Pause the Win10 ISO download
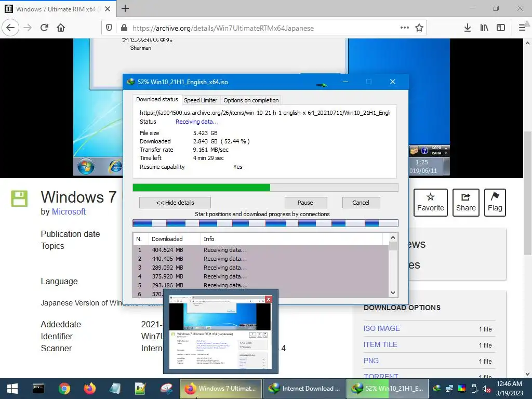This screenshot has width=532, height=399. (x=305, y=203)
